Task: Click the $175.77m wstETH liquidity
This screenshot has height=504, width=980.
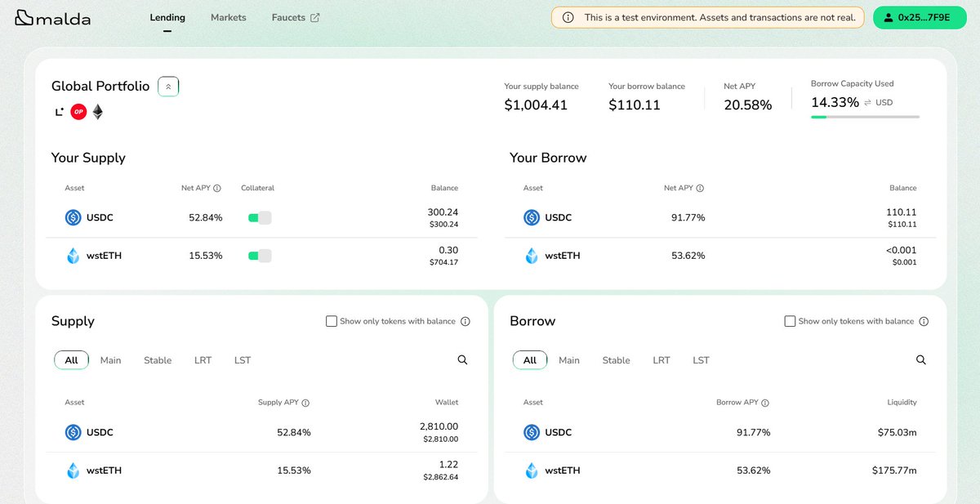Action: coord(895,471)
